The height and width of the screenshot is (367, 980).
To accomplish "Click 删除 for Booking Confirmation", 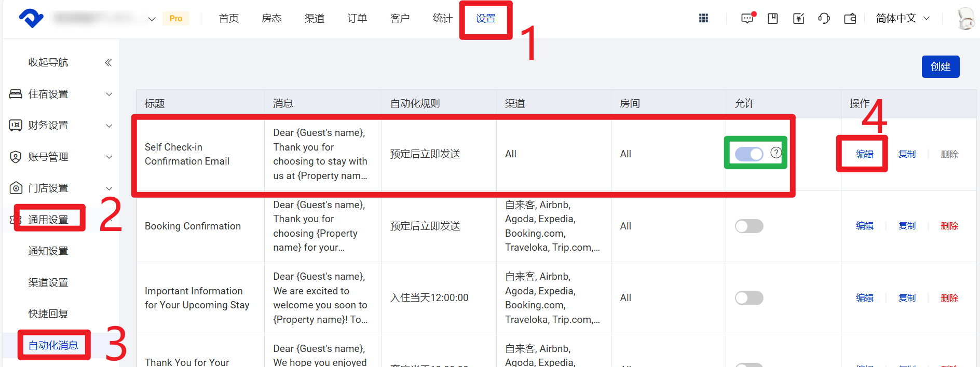I will coord(950,226).
